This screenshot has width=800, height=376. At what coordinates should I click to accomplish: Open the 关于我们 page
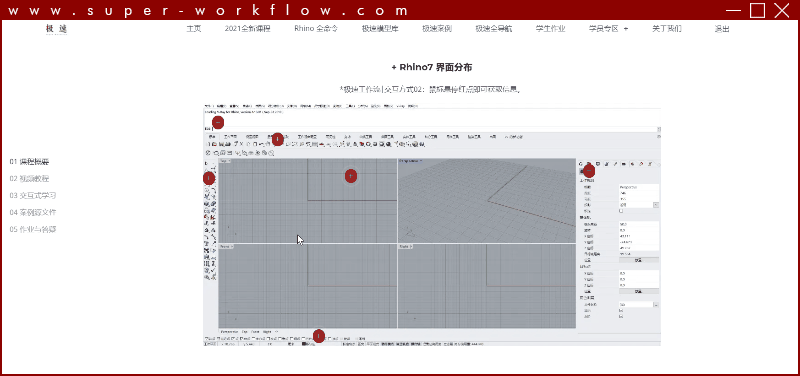point(667,29)
